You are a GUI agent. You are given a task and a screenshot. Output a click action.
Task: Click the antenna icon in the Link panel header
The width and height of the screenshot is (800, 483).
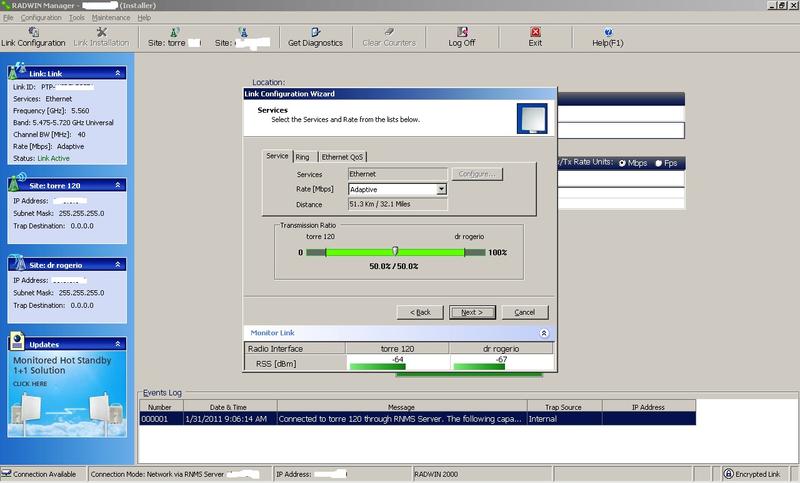(17, 71)
